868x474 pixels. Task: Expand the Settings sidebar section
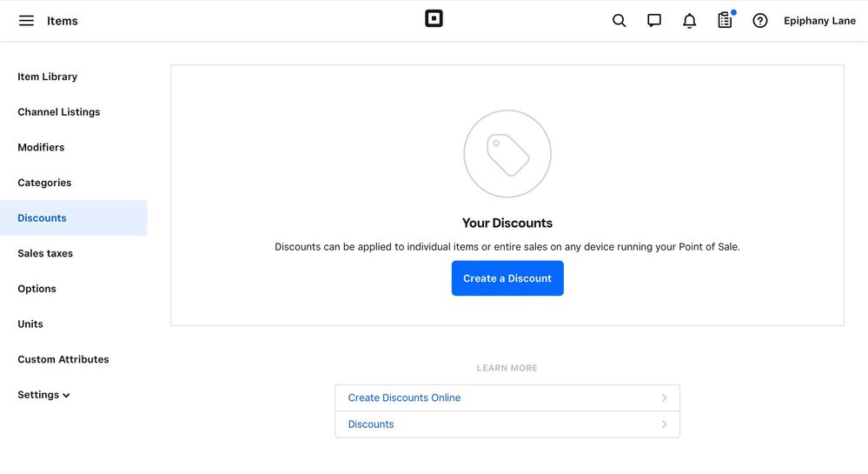[43, 395]
